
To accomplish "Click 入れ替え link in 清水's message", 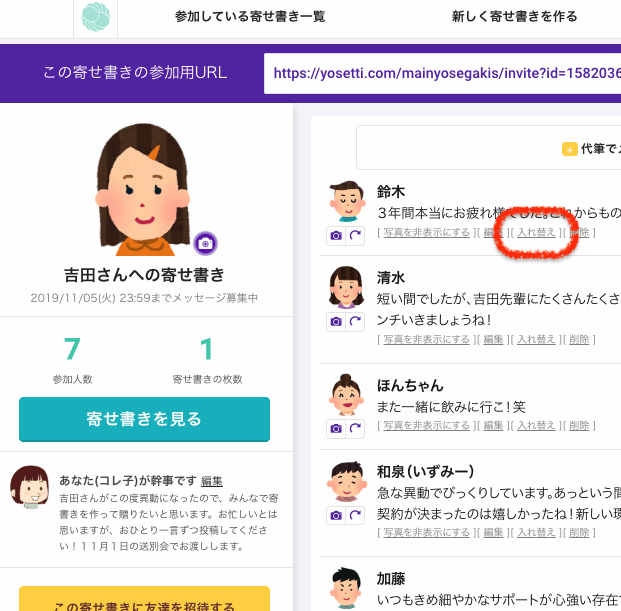I will click(536, 339).
